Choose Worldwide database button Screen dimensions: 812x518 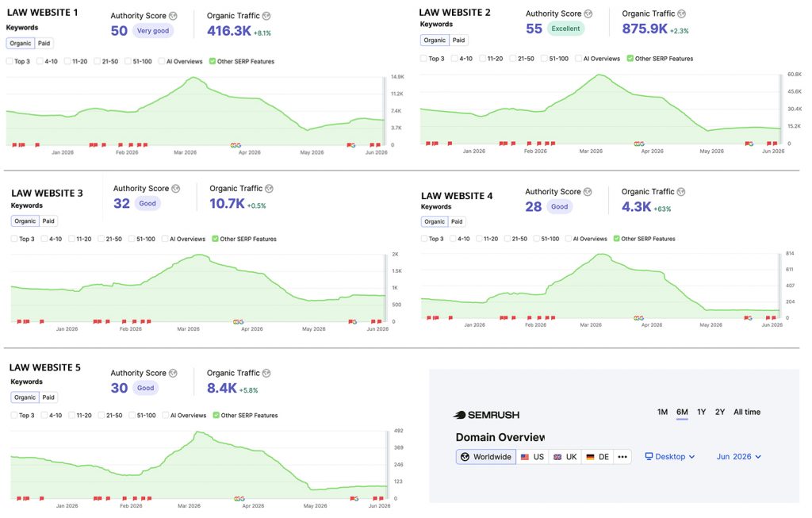(x=486, y=457)
